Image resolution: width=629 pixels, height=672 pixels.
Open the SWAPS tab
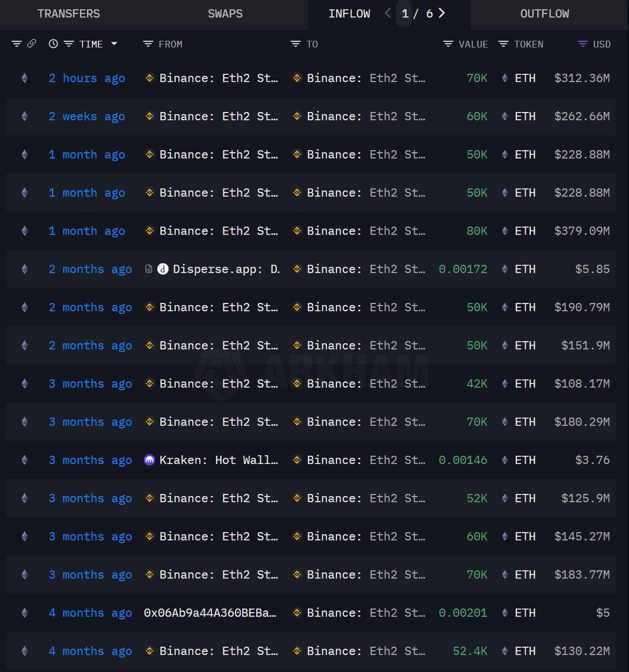coord(225,13)
